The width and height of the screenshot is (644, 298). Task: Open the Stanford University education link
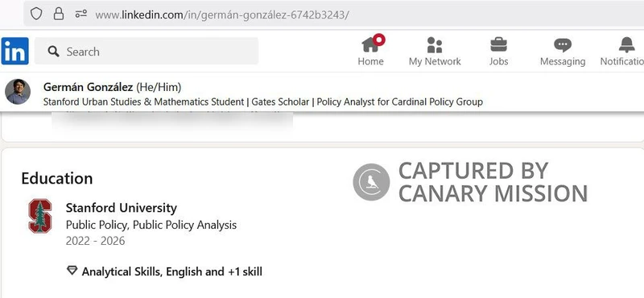point(122,208)
